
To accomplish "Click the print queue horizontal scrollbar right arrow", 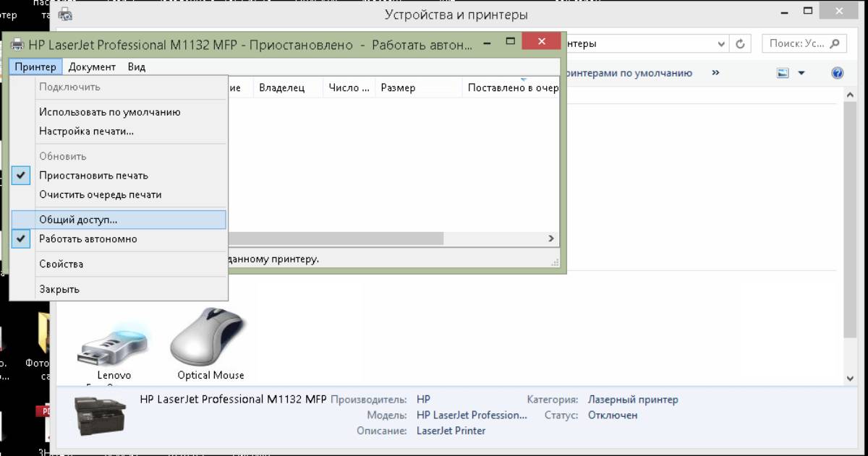I will 551,238.
